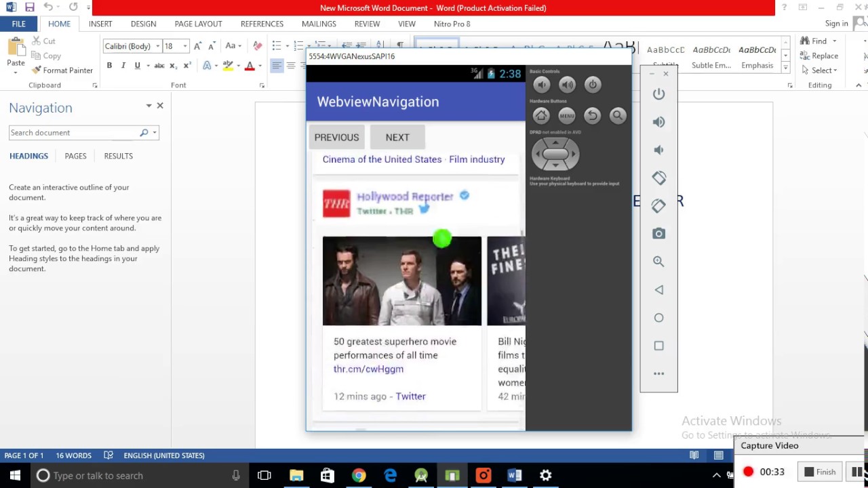Viewport: 868px width, 488px height.
Task: Click Windows Start button on taskbar
Action: (x=15, y=475)
